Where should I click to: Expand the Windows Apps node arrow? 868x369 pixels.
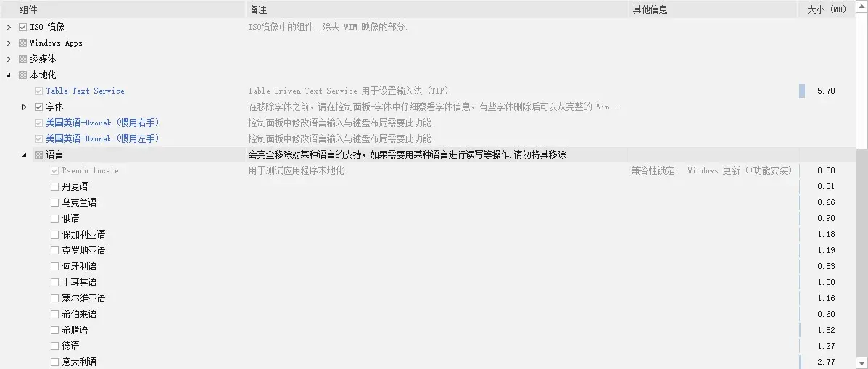pyautogui.click(x=8, y=43)
